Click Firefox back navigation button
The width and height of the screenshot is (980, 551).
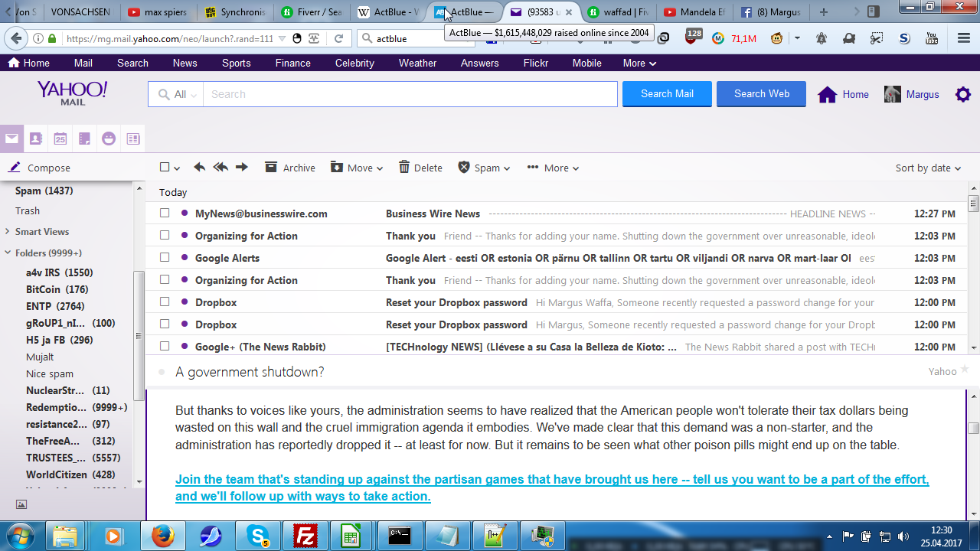tap(17, 38)
